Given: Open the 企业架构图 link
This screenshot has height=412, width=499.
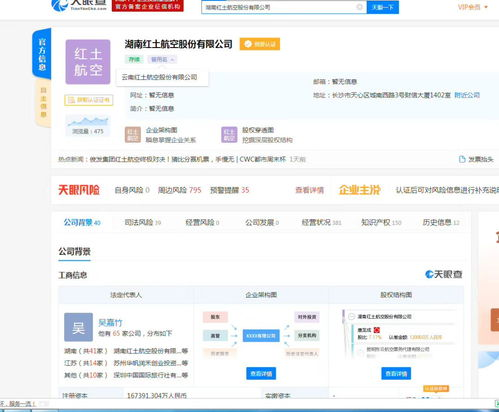Looking at the screenshot, I should coord(161,130).
